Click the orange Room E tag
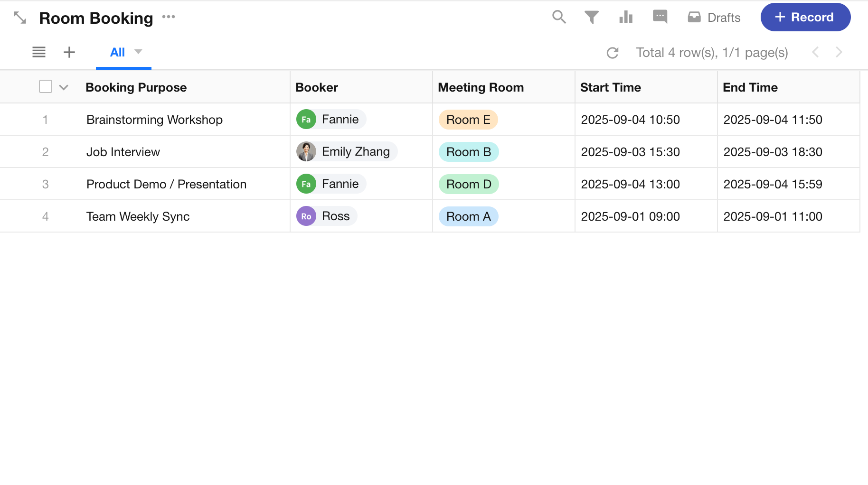 (x=468, y=120)
